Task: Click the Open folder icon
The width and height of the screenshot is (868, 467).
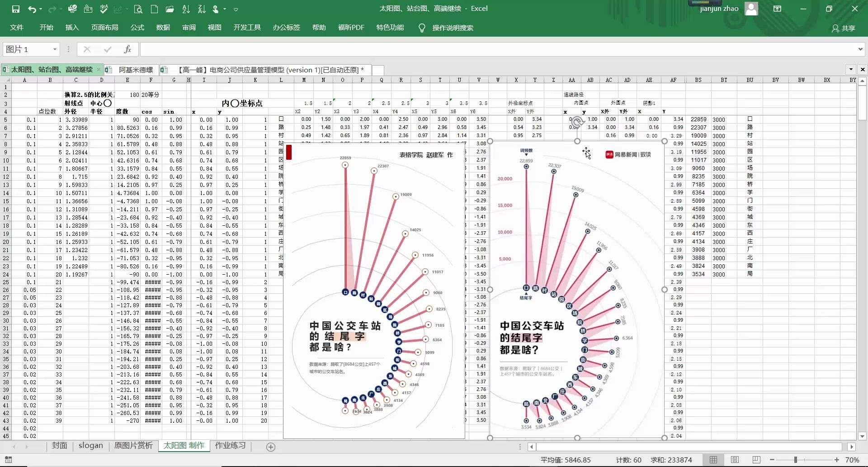Action: click(170, 9)
